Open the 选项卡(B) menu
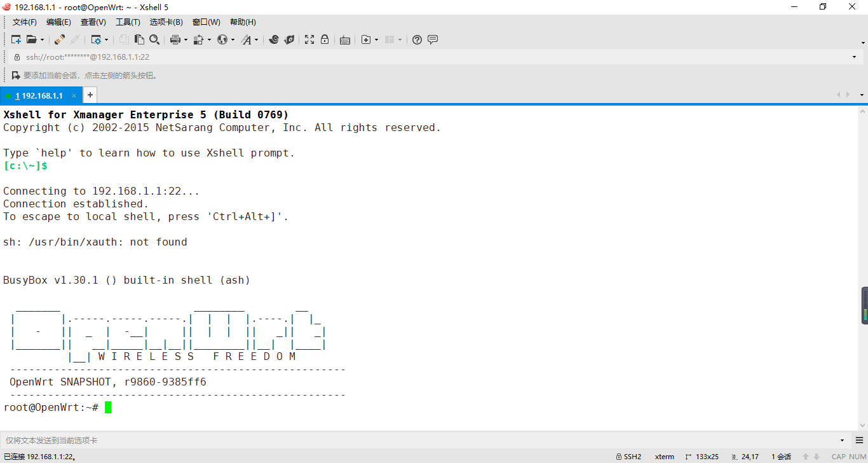This screenshot has width=868, height=463. tap(166, 22)
